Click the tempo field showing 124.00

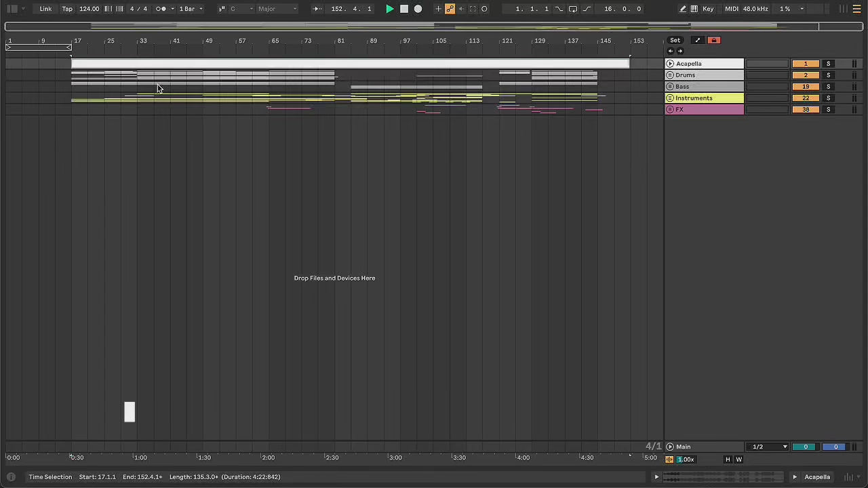click(x=89, y=9)
